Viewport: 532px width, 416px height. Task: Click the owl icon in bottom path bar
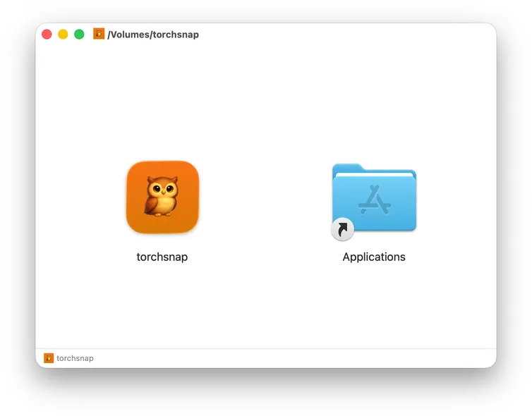coord(49,358)
